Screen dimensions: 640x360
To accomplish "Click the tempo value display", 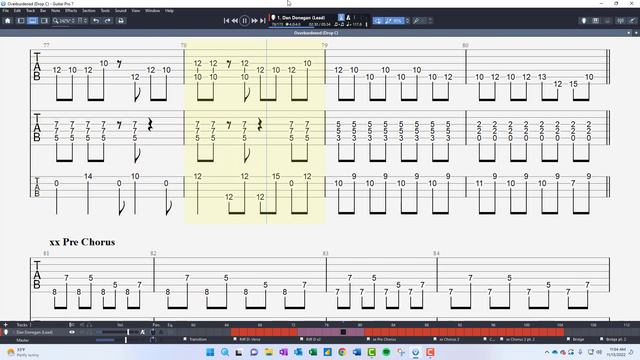I will (354, 24).
